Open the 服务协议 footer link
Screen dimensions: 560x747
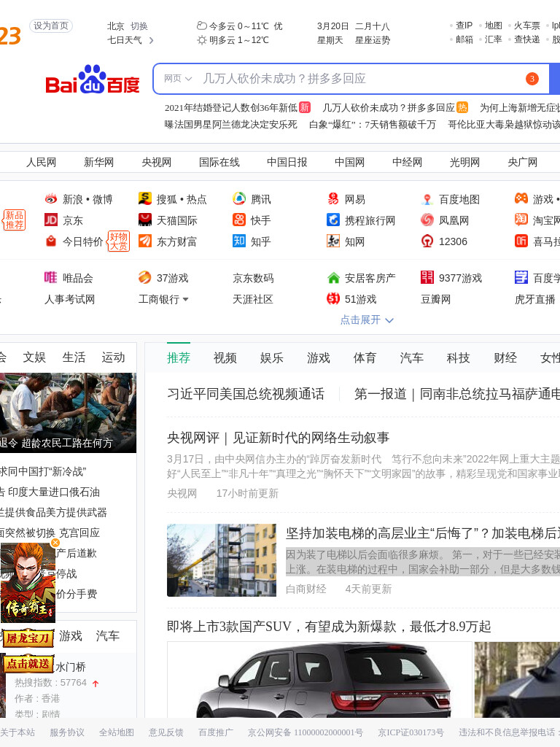tap(66, 732)
